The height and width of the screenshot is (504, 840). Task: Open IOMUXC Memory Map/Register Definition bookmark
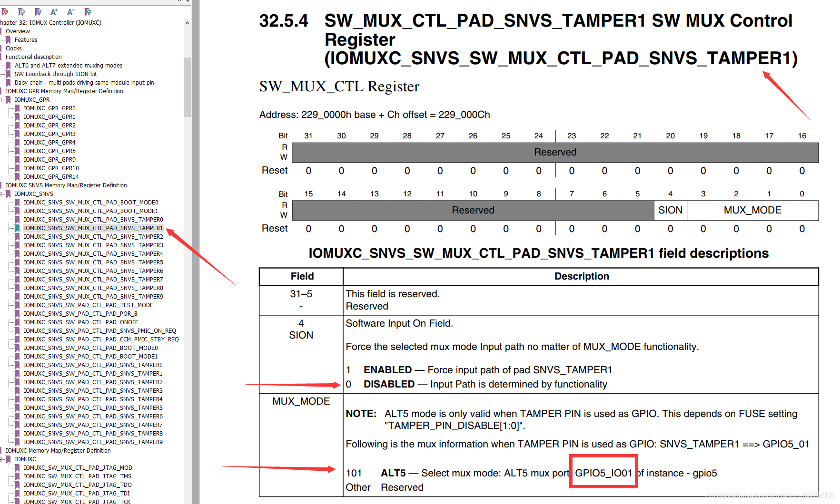click(x=58, y=451)
